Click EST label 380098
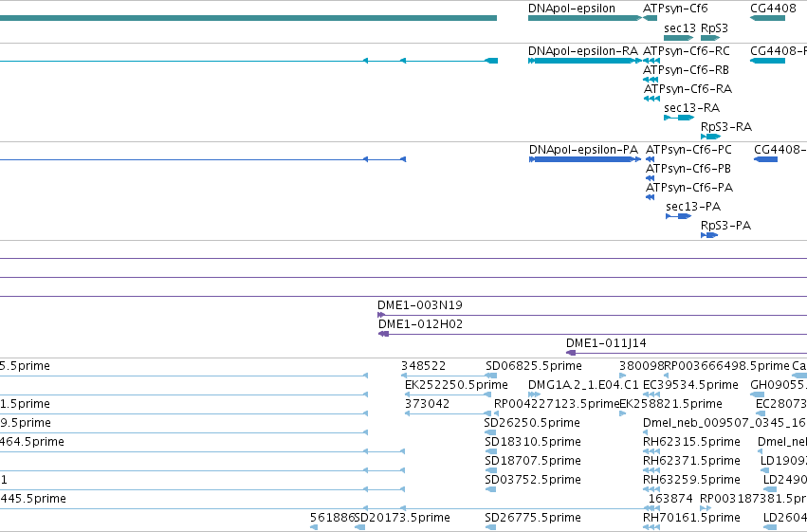The height and width of the screenshot is (532, 807). pos(642,366)
